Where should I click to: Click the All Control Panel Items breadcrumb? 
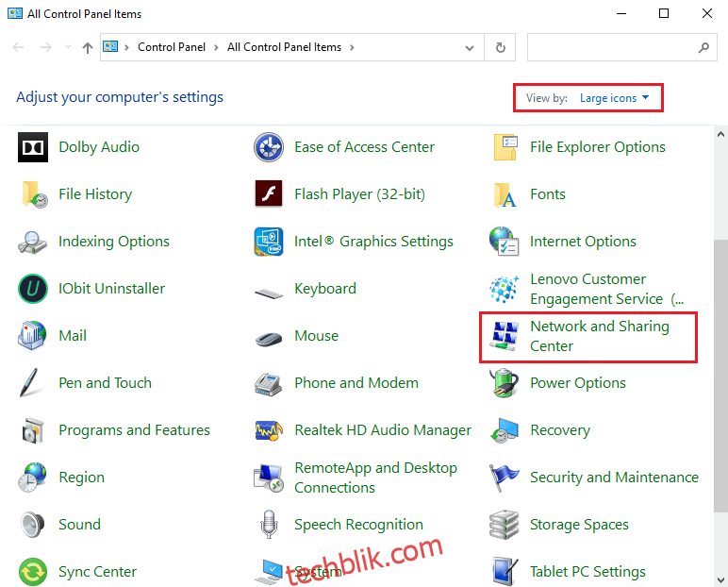[284, 47]
